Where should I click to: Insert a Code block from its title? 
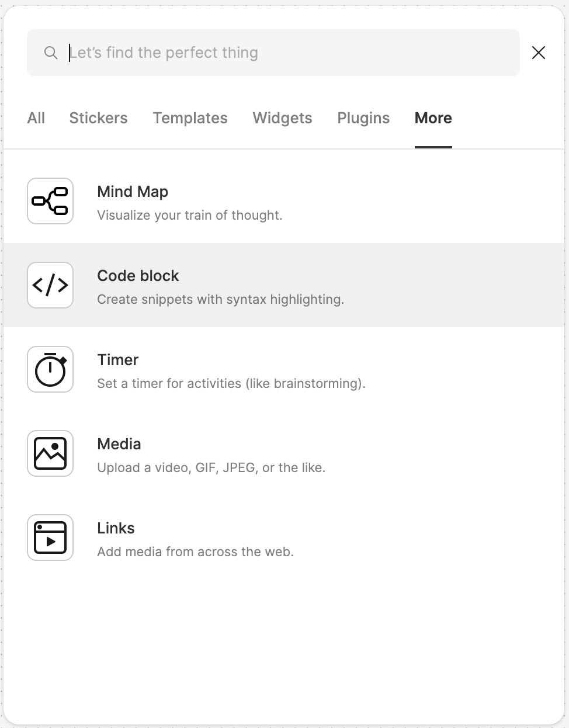[138, 276]
